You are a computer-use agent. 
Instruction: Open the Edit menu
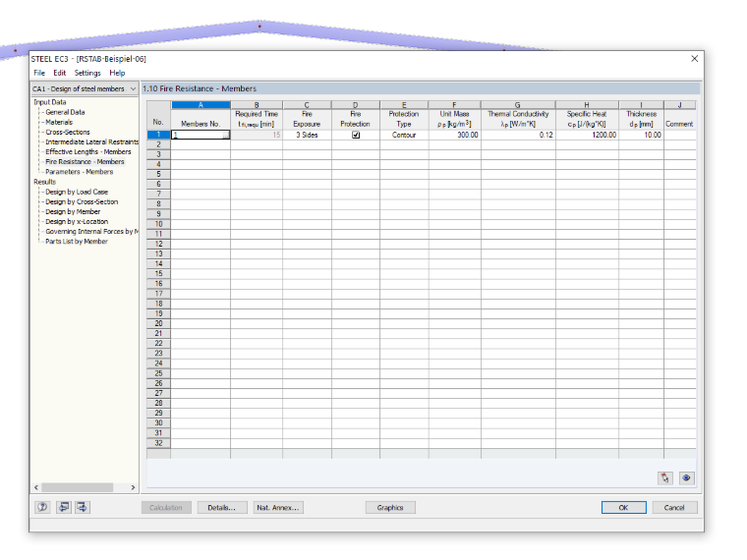tap(60, 73)
